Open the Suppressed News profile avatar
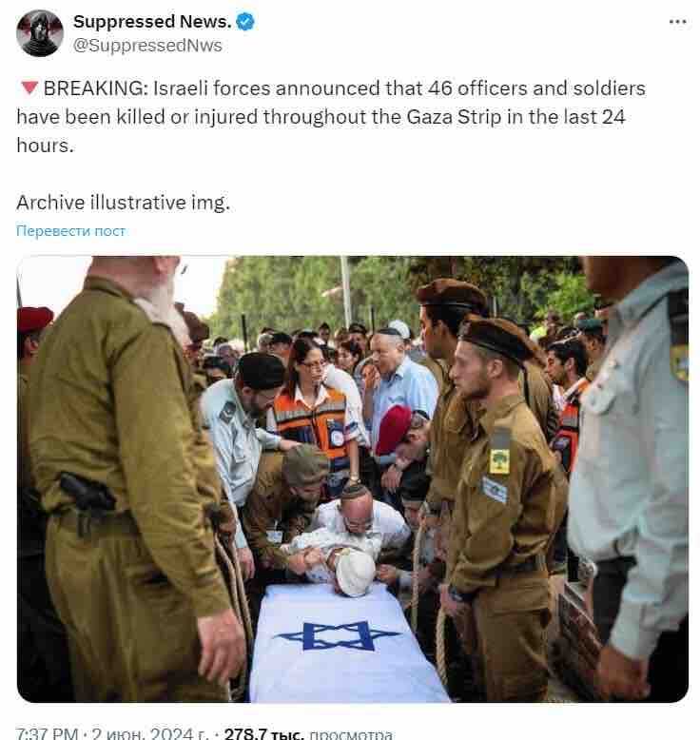Image resolution: width=700 pixels, height=740 pixels. tap(40, 33)
